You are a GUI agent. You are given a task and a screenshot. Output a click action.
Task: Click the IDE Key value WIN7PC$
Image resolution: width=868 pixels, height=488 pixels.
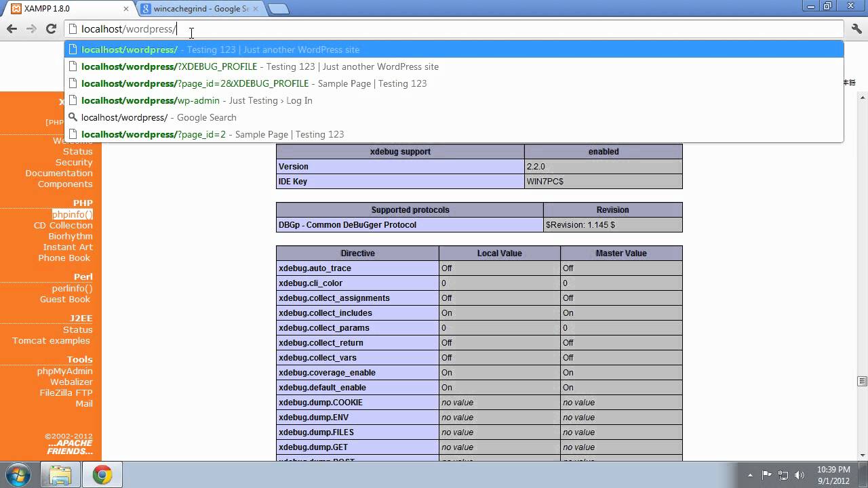click(603, 182)
